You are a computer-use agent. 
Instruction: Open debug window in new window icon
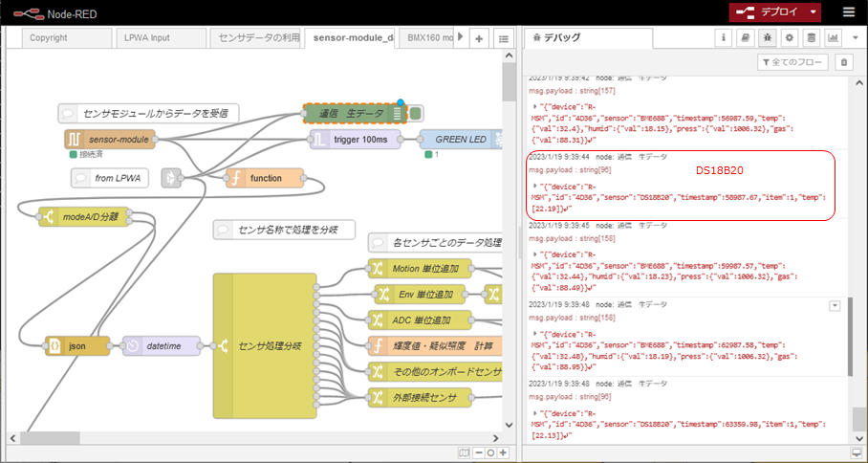[857, 452]
